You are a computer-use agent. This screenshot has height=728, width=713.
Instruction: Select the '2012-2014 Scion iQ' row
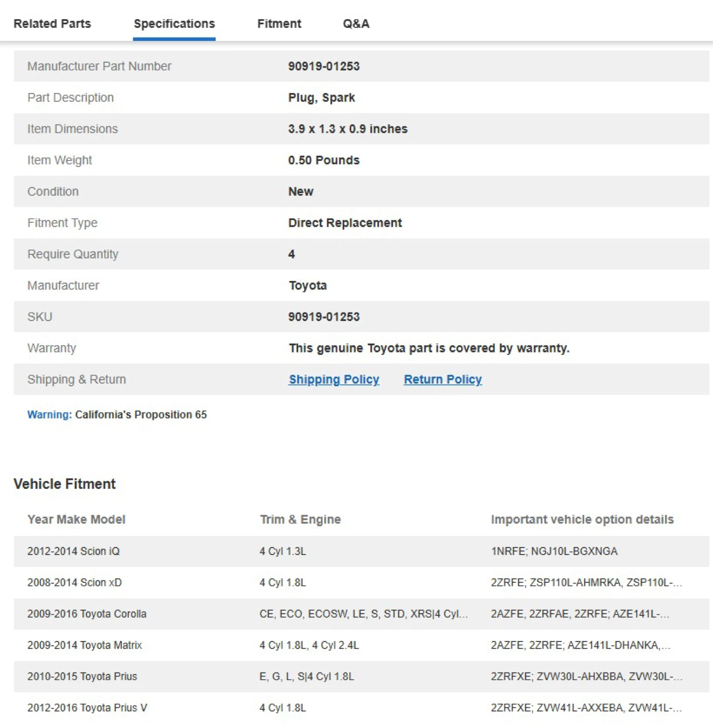pyautogui.click(x=361, y=552)
